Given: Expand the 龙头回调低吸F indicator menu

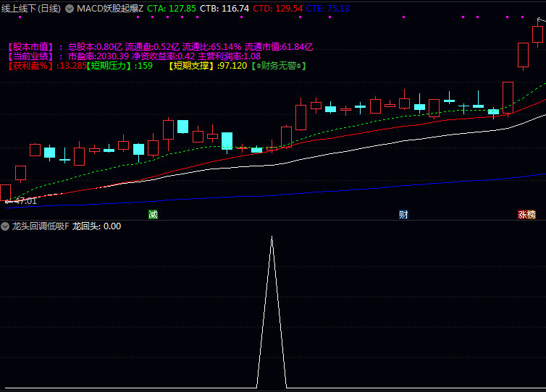Looking at the screenshot, I should pos(5,226).
